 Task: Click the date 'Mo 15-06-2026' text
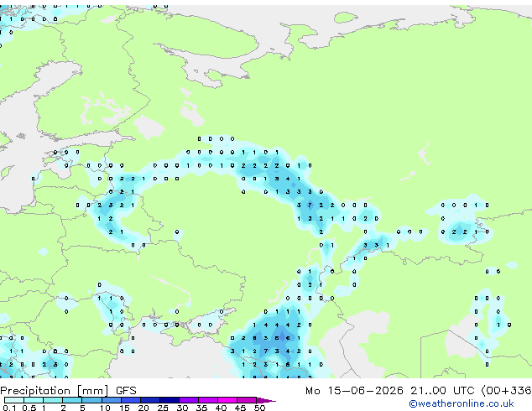pos(354,391)
